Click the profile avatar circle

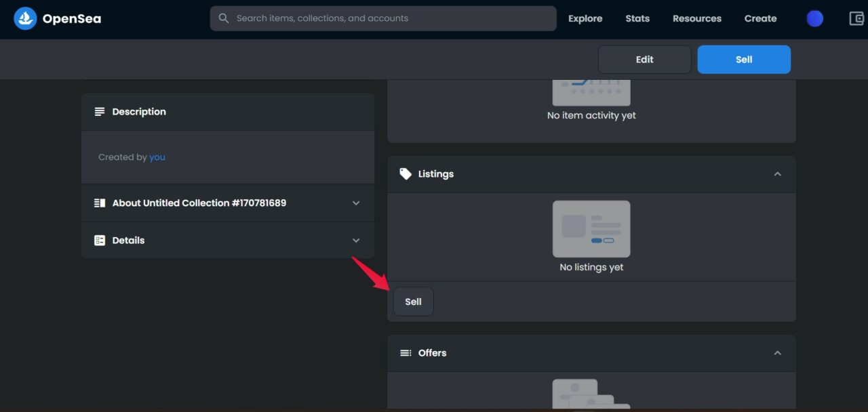coord(814,18)
